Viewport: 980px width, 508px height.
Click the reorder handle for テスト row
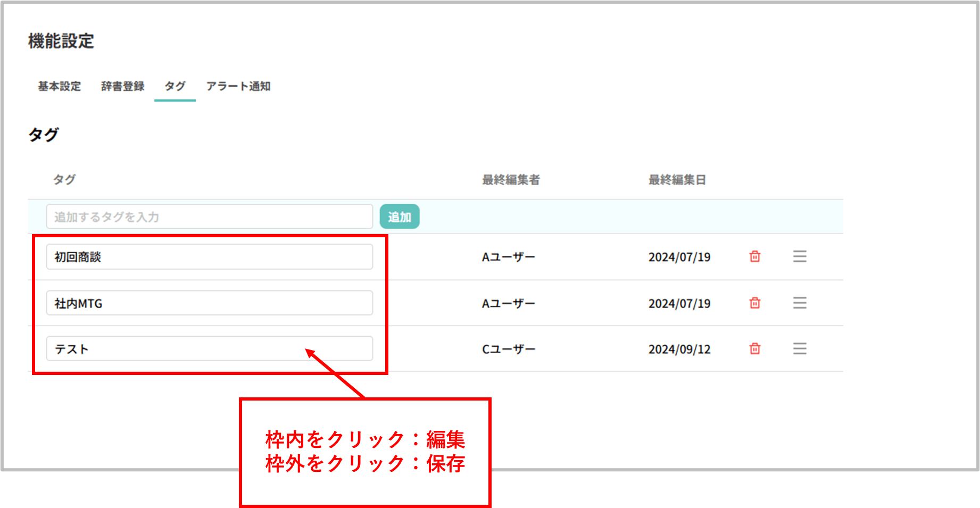click(x=800, y=348)
